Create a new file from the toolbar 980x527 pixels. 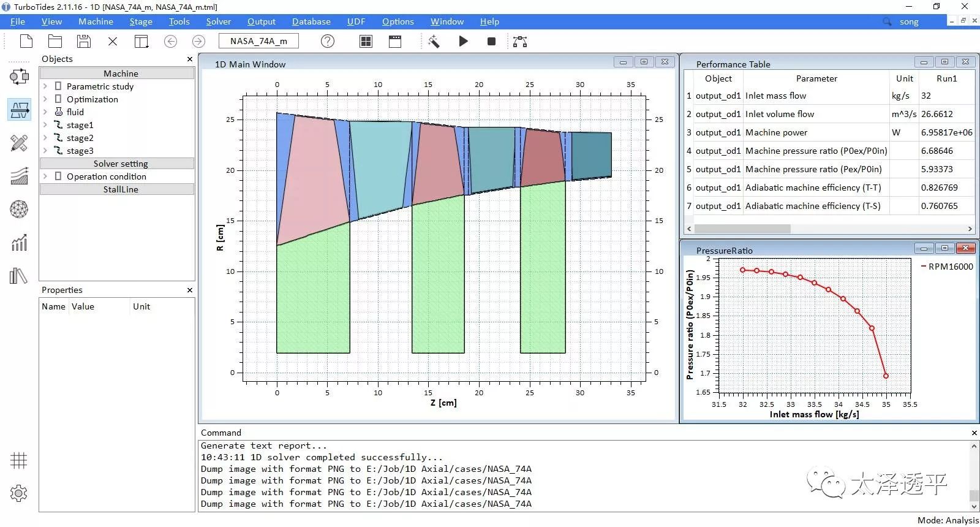tap(26, 42)
